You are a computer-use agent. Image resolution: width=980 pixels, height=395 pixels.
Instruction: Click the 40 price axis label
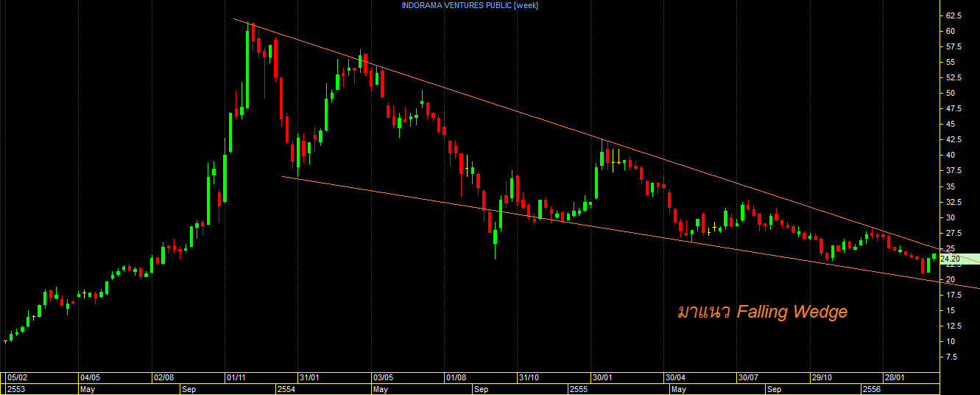[951, 155]
